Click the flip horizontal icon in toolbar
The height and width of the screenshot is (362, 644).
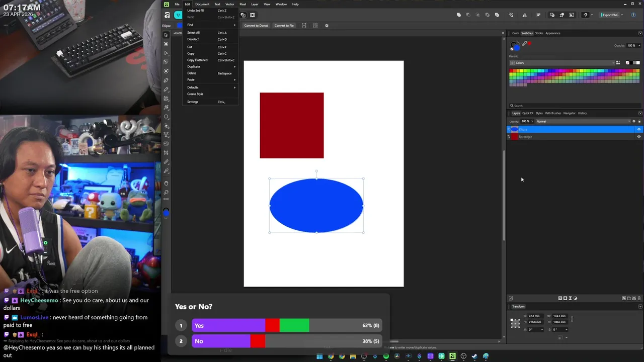[525, 15]
